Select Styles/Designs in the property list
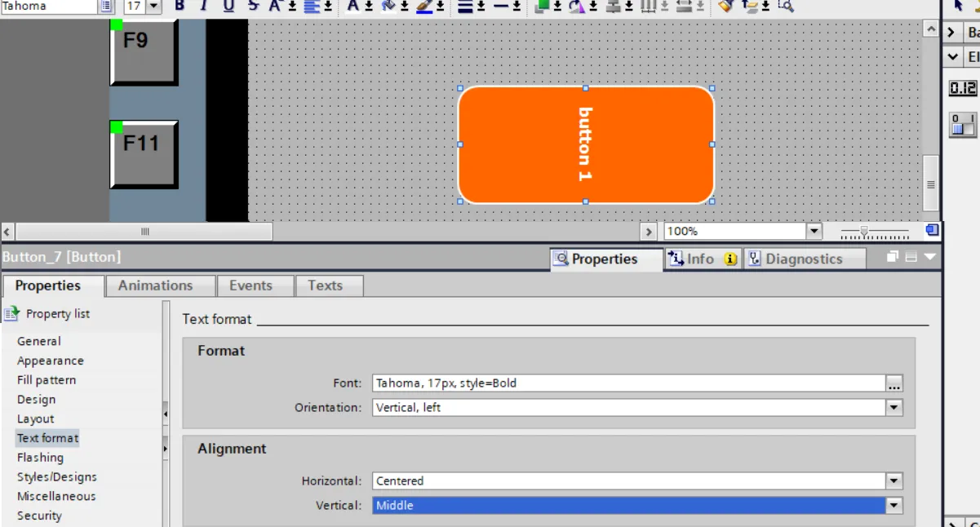This screenshot has width=980, height=527. click(x=57, y=477)
